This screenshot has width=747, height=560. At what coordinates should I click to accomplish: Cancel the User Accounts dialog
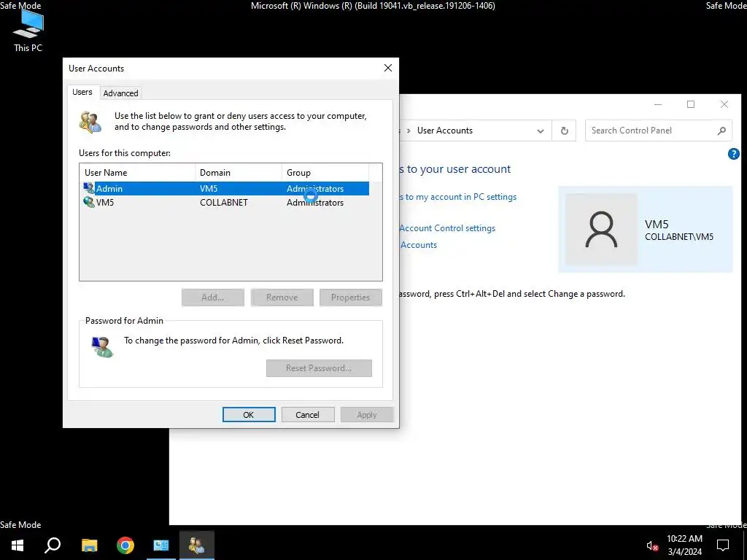point(308,415)
